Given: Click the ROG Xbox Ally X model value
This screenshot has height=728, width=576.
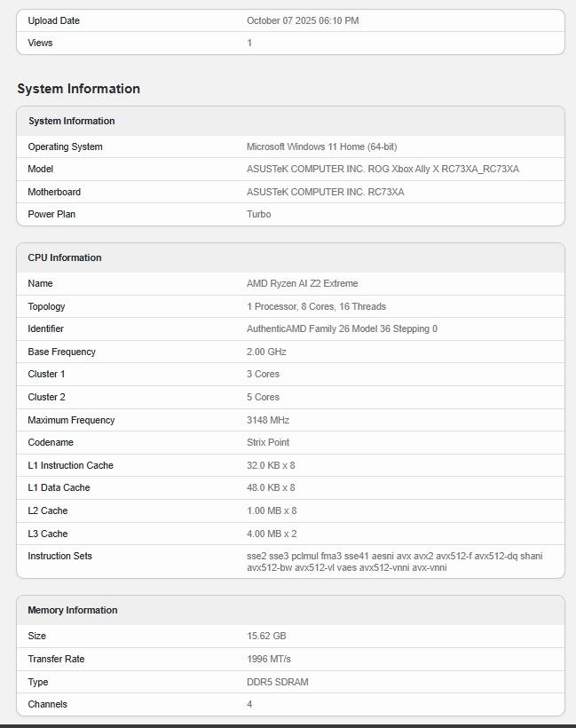Looking at the screenshot, I should tap(383, 169).
